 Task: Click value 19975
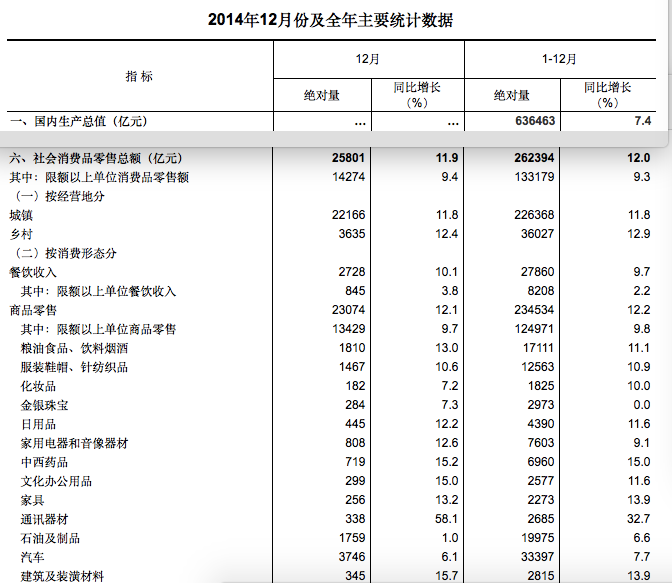click(537, 538)
